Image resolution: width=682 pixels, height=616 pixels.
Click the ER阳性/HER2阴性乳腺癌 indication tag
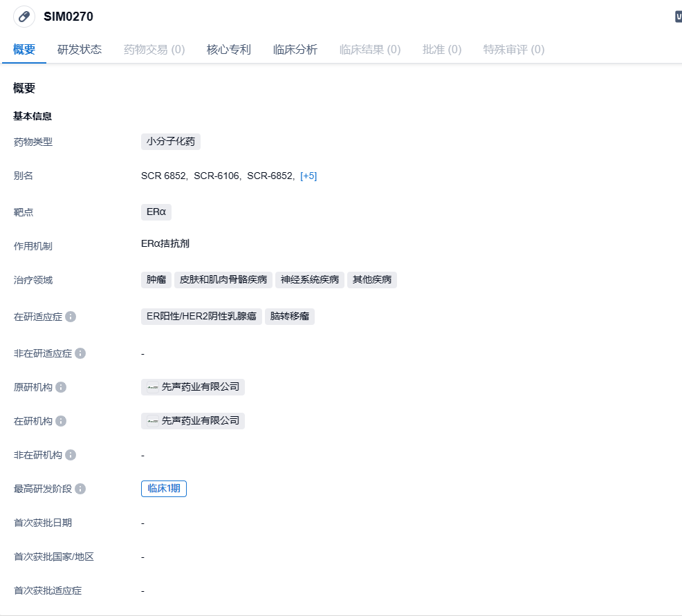pos(201,317)
